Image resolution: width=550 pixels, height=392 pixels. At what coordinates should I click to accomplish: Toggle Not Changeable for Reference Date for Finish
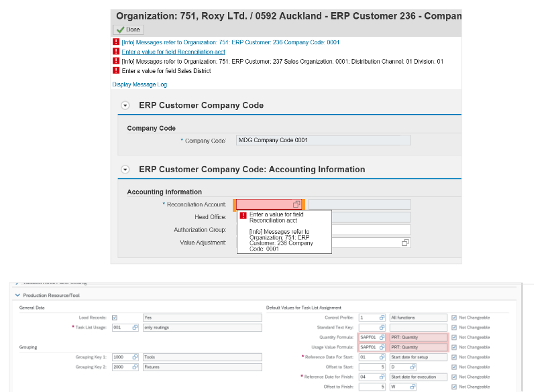tap(454, 377)
